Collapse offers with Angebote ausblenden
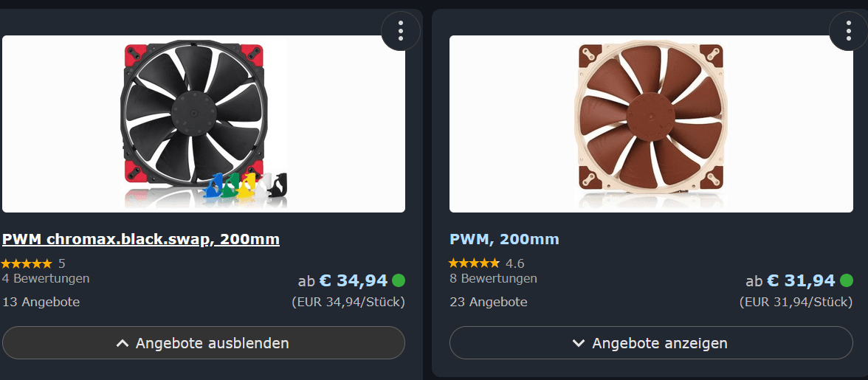 click(x=204, y=343)
